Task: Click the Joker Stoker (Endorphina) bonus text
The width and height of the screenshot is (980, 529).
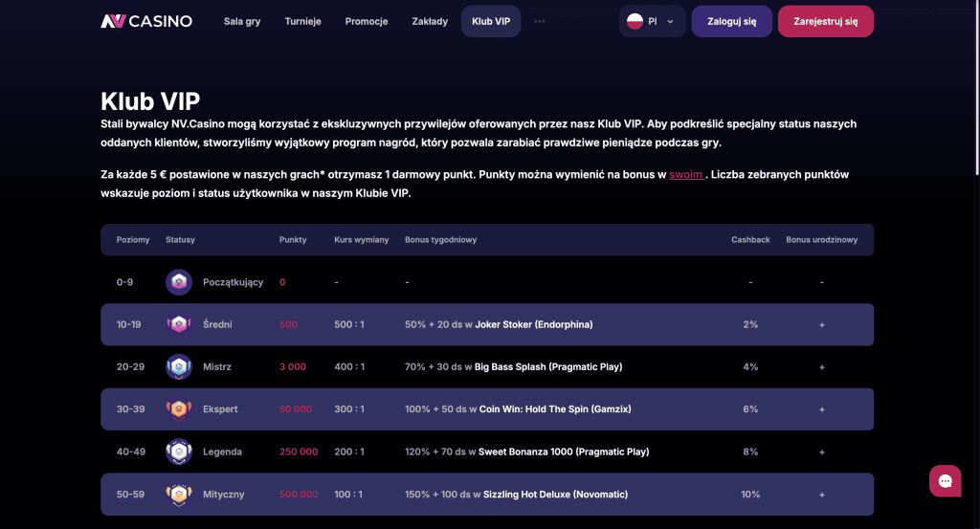Action: (x=534, y=325)
